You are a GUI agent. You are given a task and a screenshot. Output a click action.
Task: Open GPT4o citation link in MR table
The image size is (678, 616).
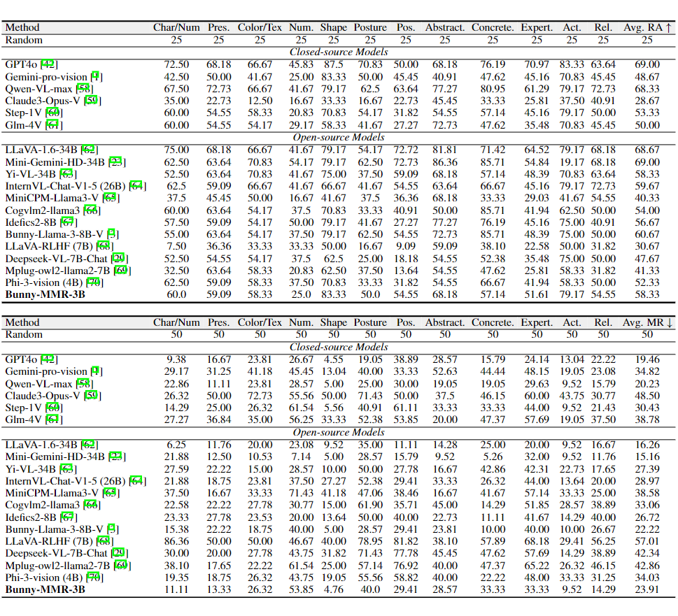point(48,359)
